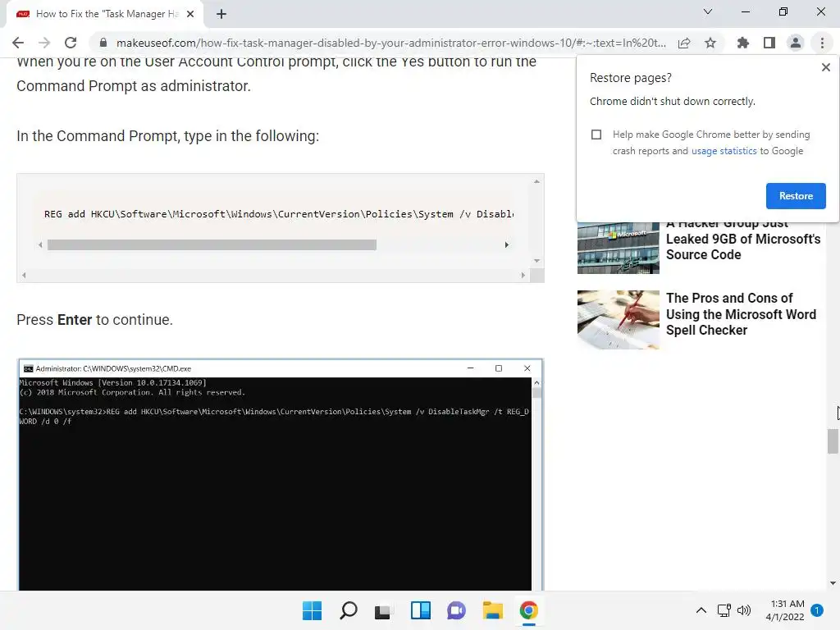
Task: Select the How to Fix Task Manager tab
Action: [105, 14]
